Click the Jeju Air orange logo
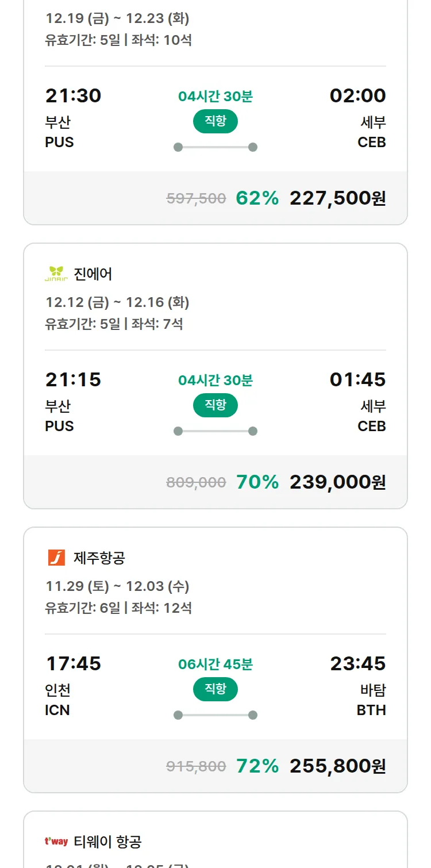This screenshot has width=431, height=868. pos(56,558)
